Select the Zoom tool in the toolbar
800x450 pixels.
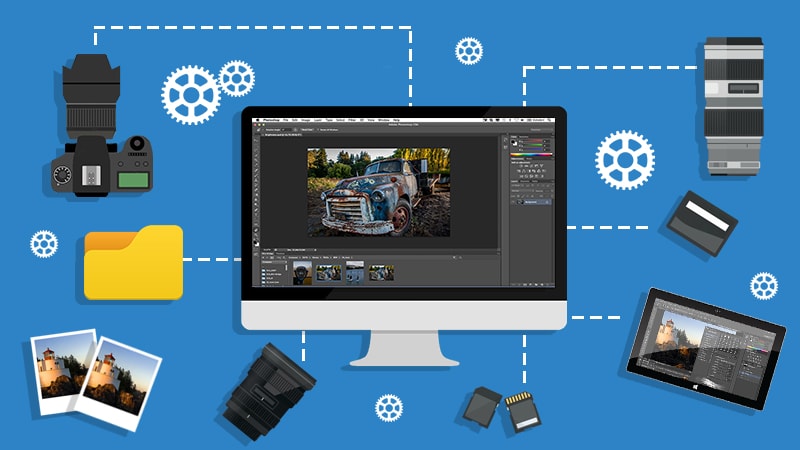pos(258,233)
